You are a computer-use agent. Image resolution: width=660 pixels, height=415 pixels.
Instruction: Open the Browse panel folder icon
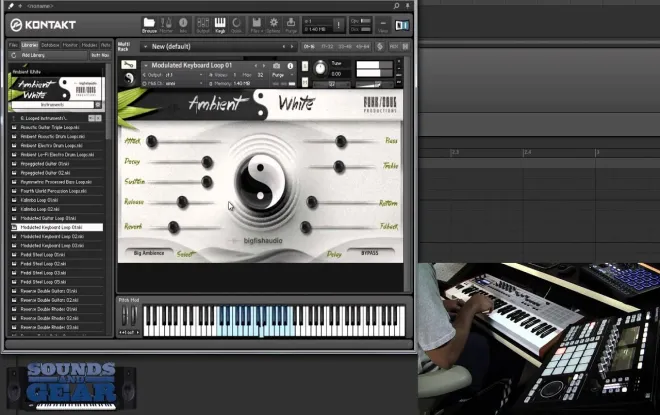[149, 25]
